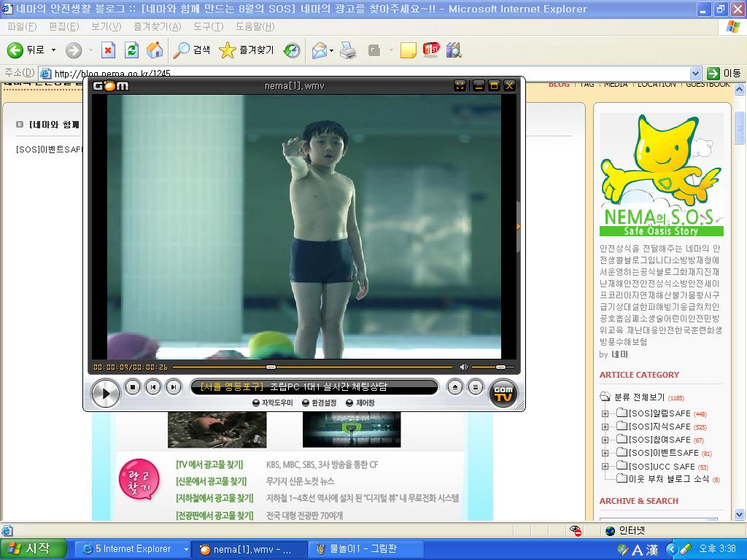Open the 파일(F) menu
This screenshot has width=747, height=560.
click(22, 27)
